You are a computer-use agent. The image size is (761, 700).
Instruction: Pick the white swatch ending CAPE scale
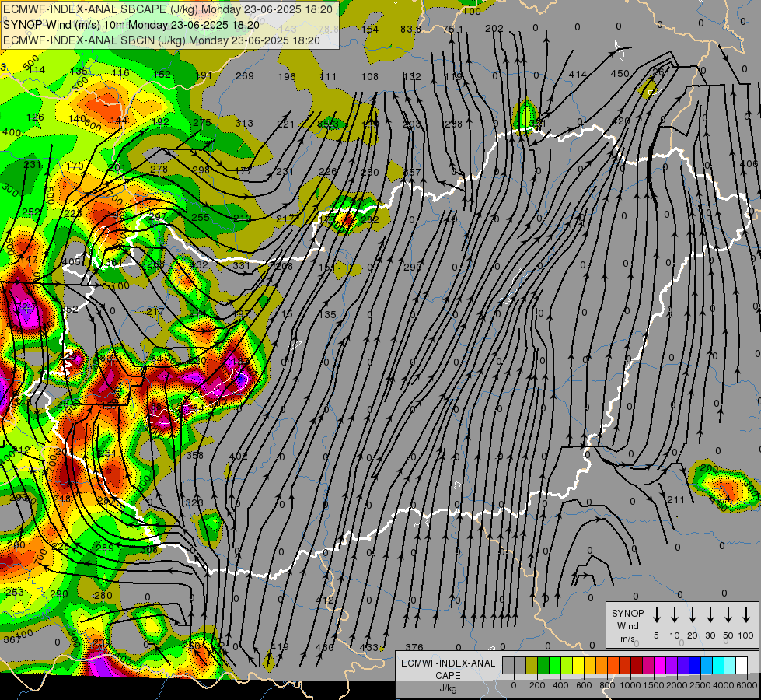click(x=741, y=665)
